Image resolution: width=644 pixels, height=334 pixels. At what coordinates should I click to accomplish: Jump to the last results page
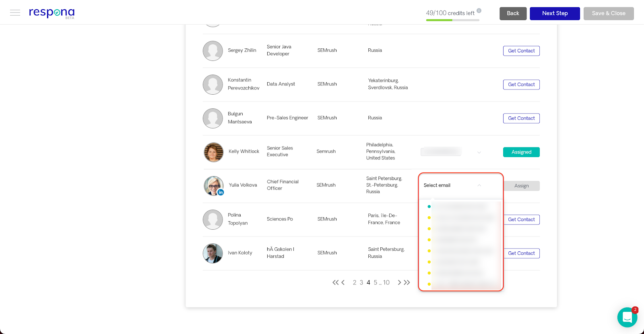tap(407, 282)
